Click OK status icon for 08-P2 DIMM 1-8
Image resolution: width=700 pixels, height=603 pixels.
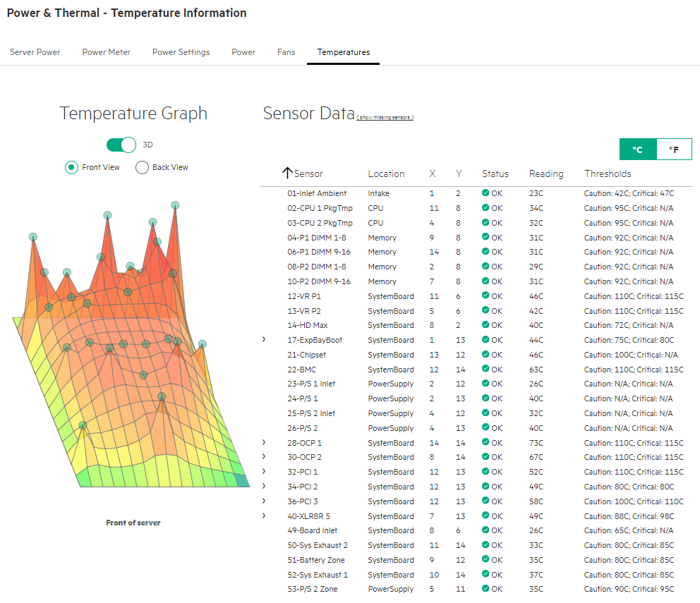coord(485,266)
